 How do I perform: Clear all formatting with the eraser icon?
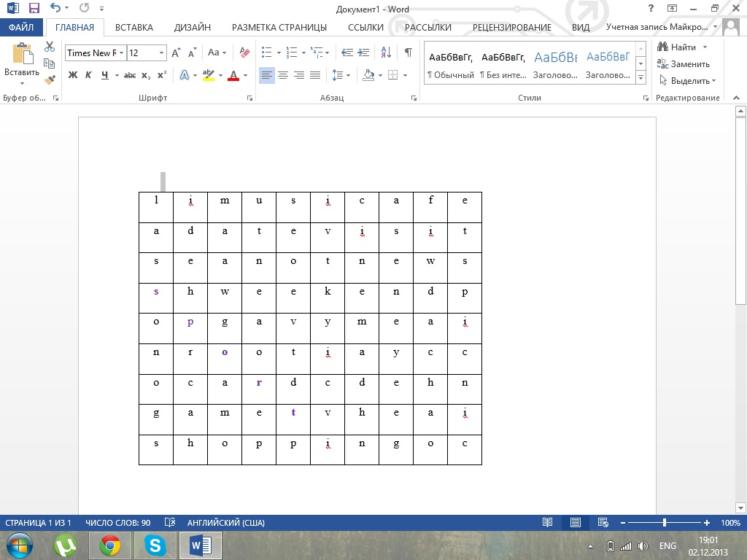click(244, 52)
